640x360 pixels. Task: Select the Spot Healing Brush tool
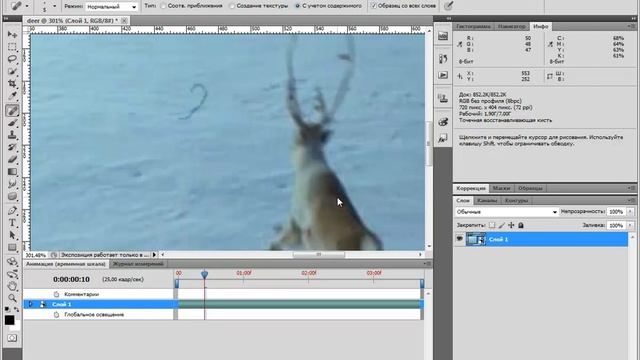tap(12, 110)
